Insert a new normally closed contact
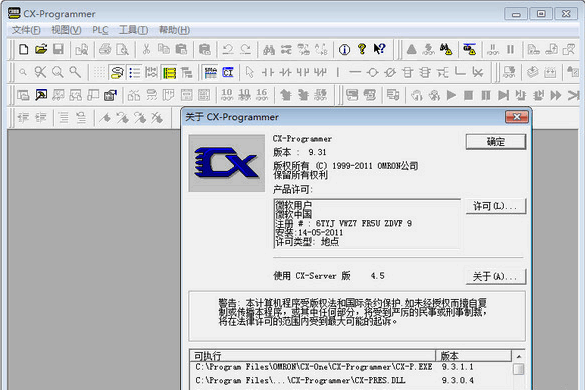Image resolution: width=585 pixels, height=390 pixels. pos(285,72)
